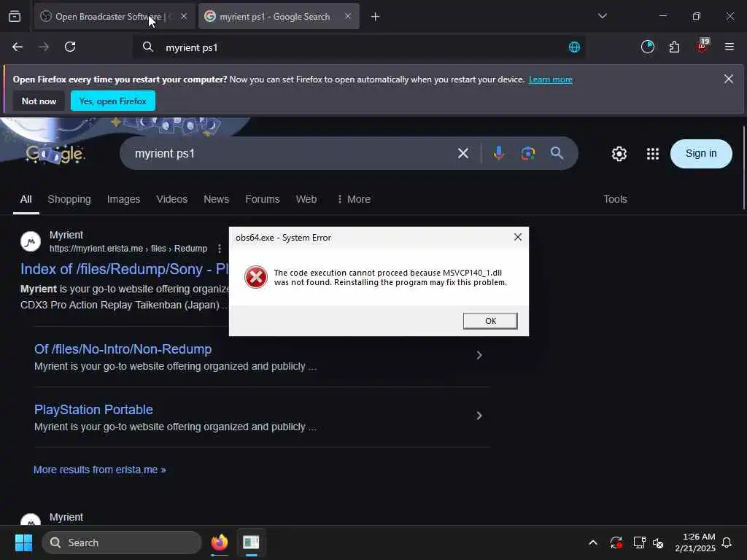The image size is (747, 560).
Task: Click the Google doodle logo
Action: coord(55,153)
